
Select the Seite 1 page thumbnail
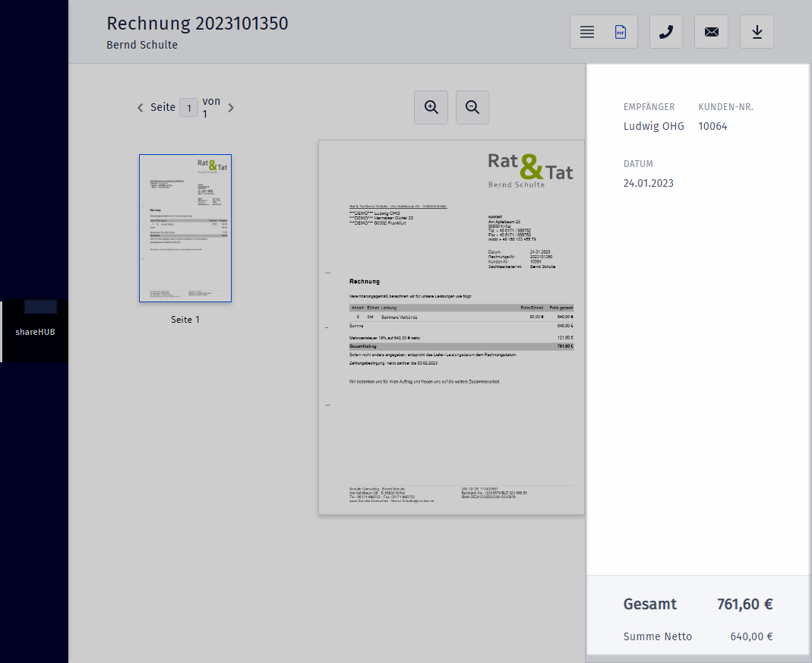[185, 229]
